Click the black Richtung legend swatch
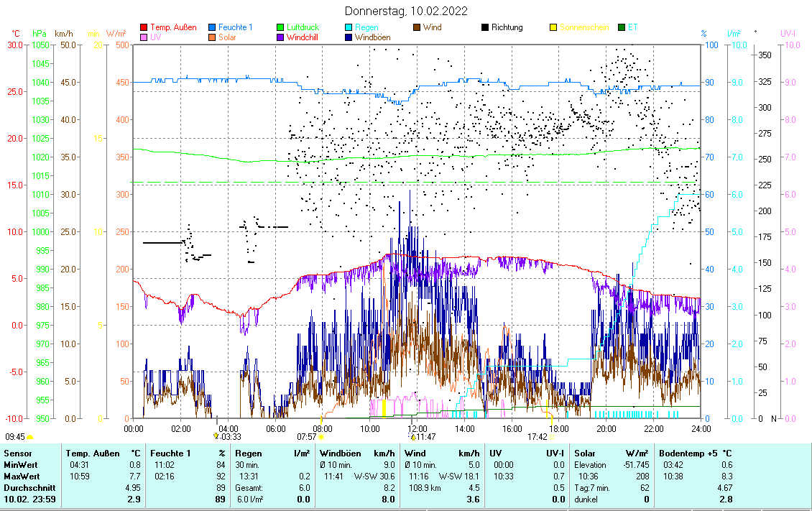 pos(485,28)
